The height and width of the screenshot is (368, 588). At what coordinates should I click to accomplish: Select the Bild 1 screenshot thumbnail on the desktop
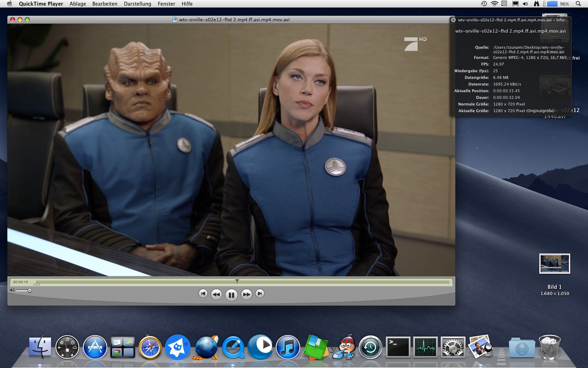(555, 264)
